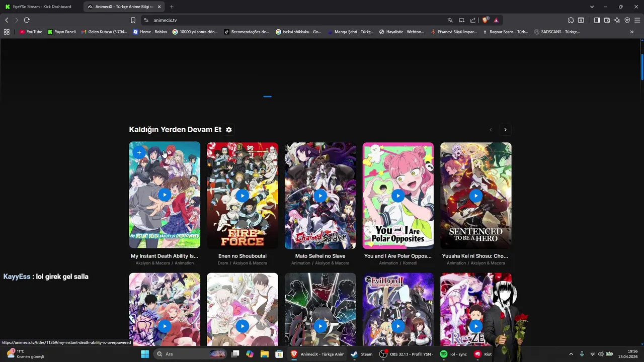Open Steam from taskbar
The image size is (644, 362).
pos(362,354)
